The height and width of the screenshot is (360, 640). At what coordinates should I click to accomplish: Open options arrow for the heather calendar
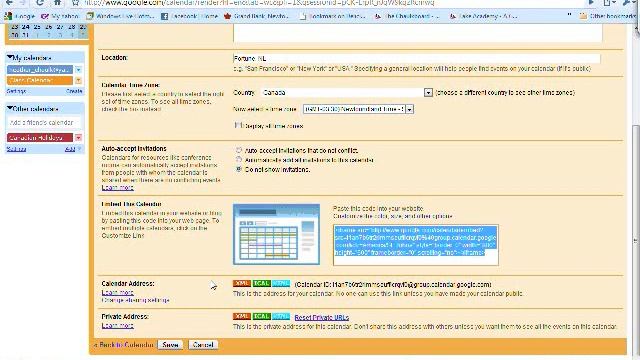(x=78, y=70)
